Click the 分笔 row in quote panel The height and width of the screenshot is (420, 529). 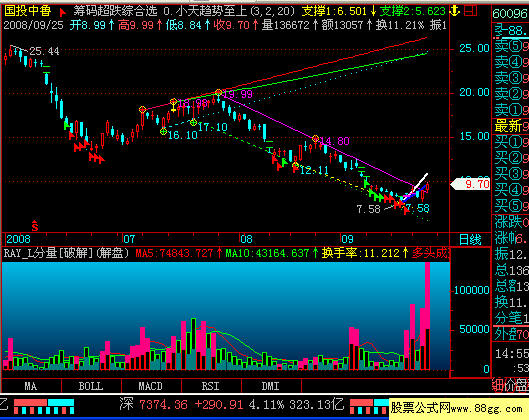(x=511, y=318)
